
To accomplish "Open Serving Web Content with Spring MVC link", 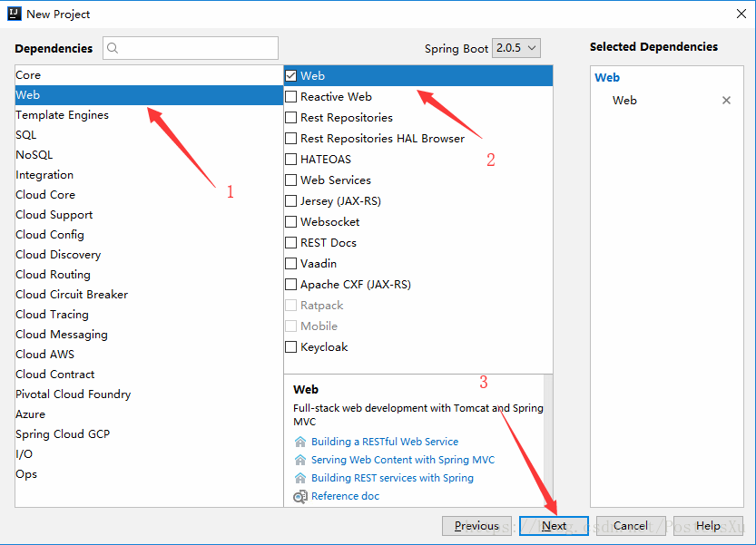I will point(403,460).
